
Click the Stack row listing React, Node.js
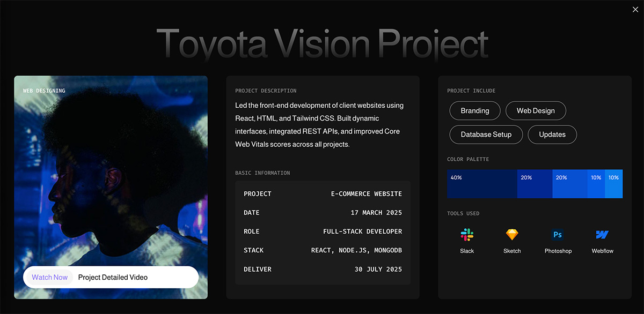(x=323, y=250)
